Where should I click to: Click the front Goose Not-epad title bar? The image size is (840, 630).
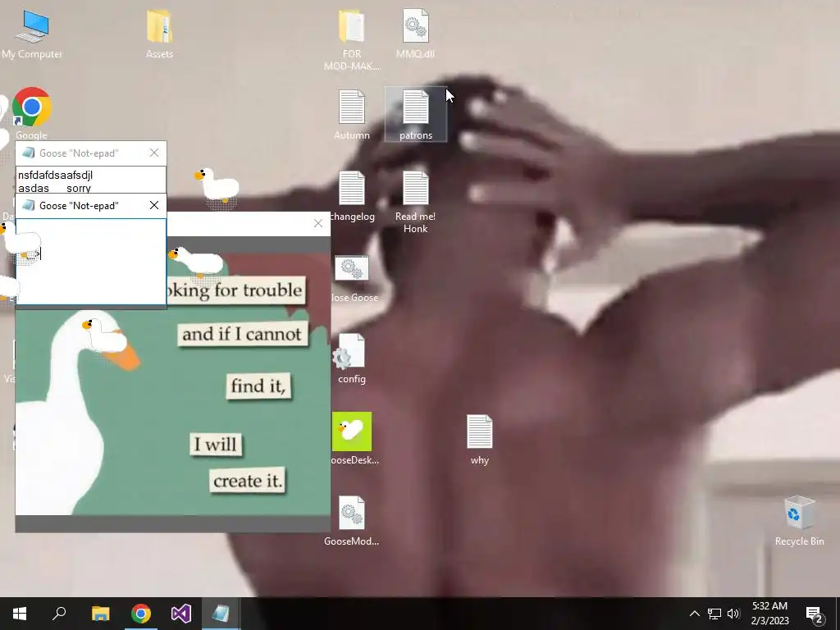[x=91, y=206]
